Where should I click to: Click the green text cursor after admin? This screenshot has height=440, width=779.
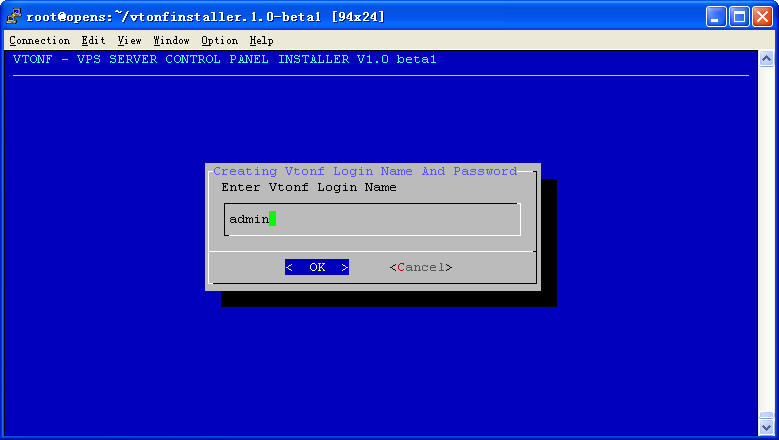click(x=272, y=219)
